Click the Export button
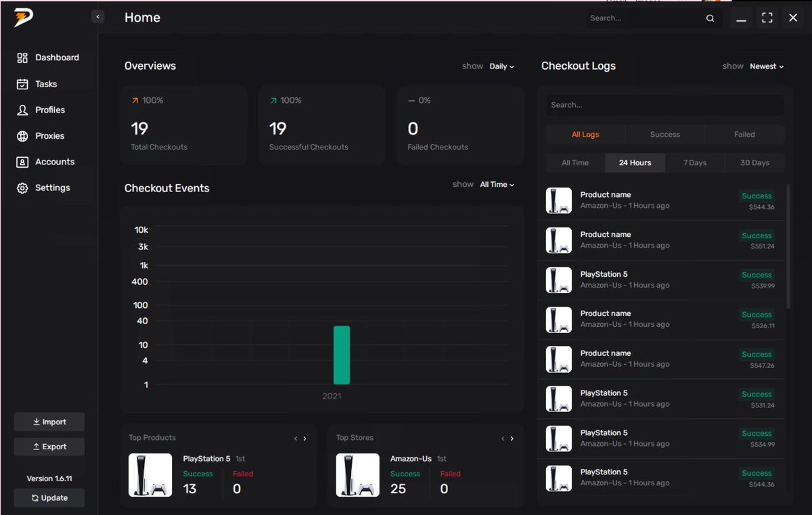The height and width of the screenshot is (515, 812). point(49,447)
